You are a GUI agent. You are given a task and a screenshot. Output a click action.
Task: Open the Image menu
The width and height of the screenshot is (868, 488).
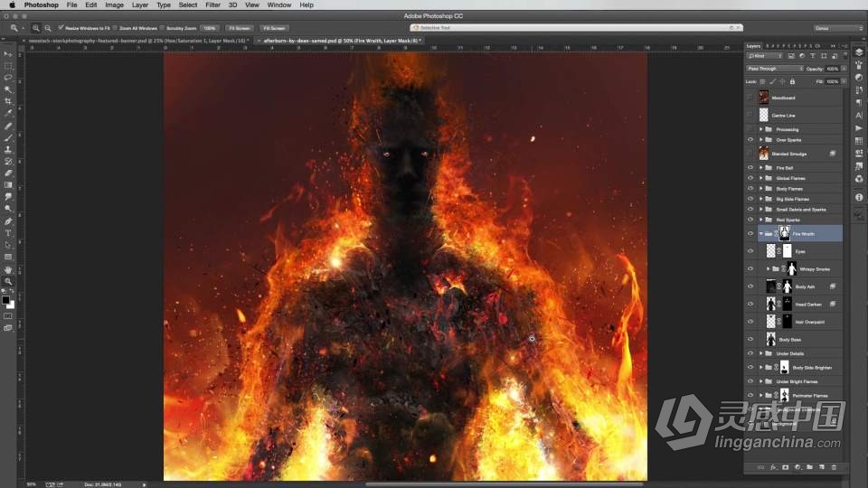pyautogui.click(x=114, y=5)
